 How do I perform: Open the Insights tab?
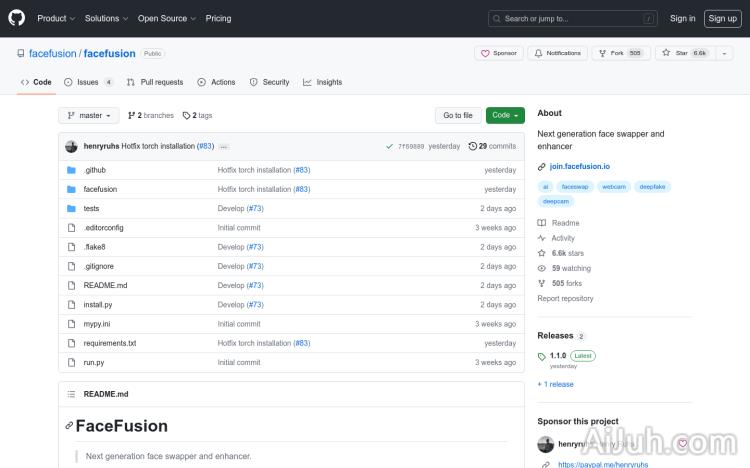[323, 82]
